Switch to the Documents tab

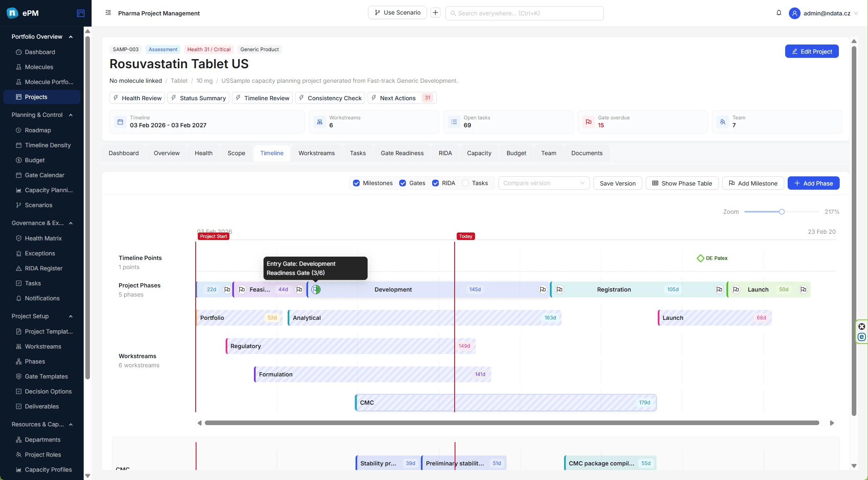coord(587,153)
